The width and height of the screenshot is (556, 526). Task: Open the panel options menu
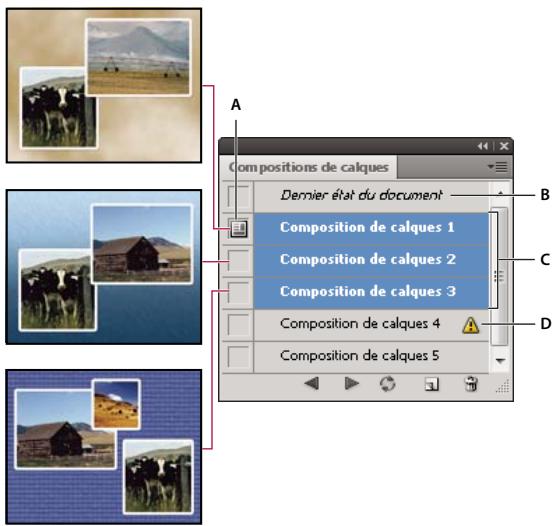[x=497, y=167]
